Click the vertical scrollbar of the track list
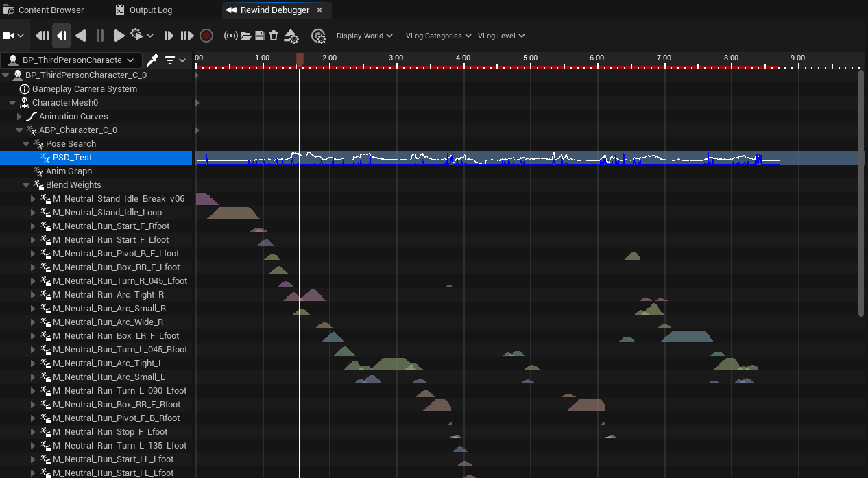The image size is (868, 478). point(861,193)
